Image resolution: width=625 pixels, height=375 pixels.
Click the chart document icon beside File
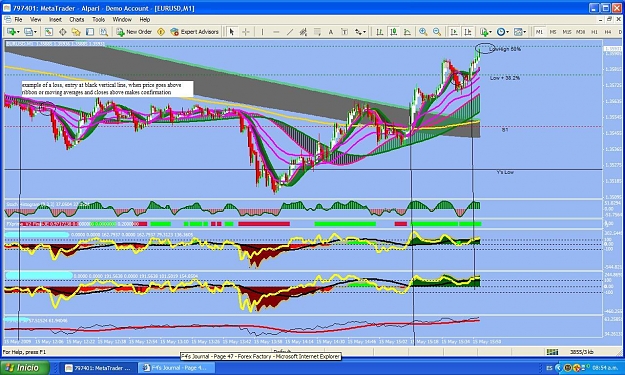pos(7,20)
